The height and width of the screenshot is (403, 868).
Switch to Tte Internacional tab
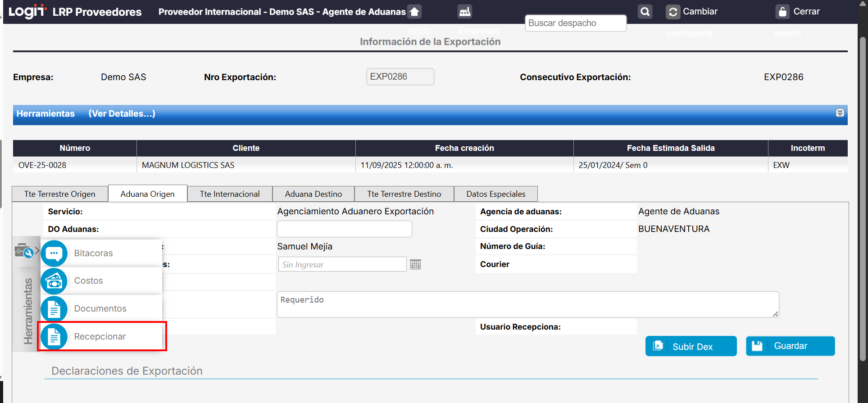click(230, 194)
